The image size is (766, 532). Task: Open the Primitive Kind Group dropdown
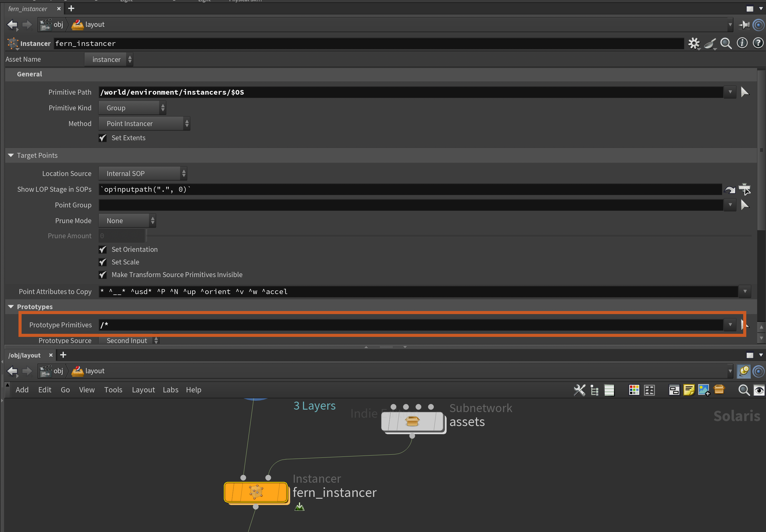132,108
